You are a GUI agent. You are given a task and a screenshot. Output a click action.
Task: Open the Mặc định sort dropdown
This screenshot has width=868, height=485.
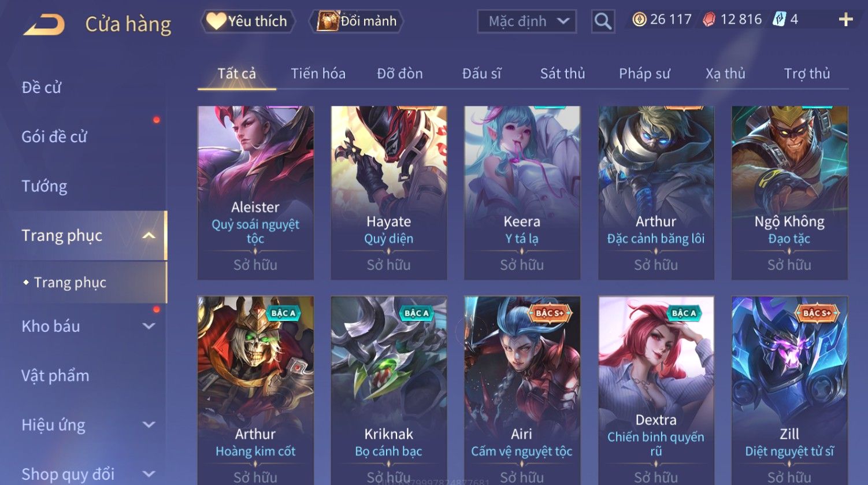(x=527, y=22)
